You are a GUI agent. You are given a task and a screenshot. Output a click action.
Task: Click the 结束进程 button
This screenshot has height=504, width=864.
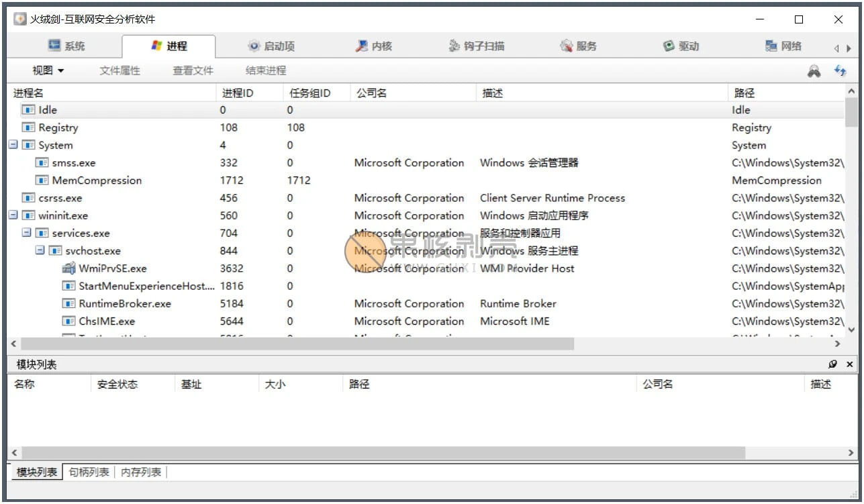(266, 70)
